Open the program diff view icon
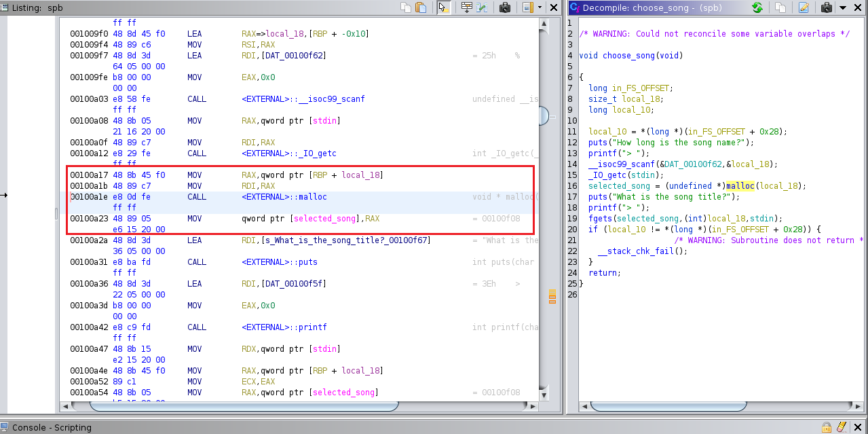 482,7
